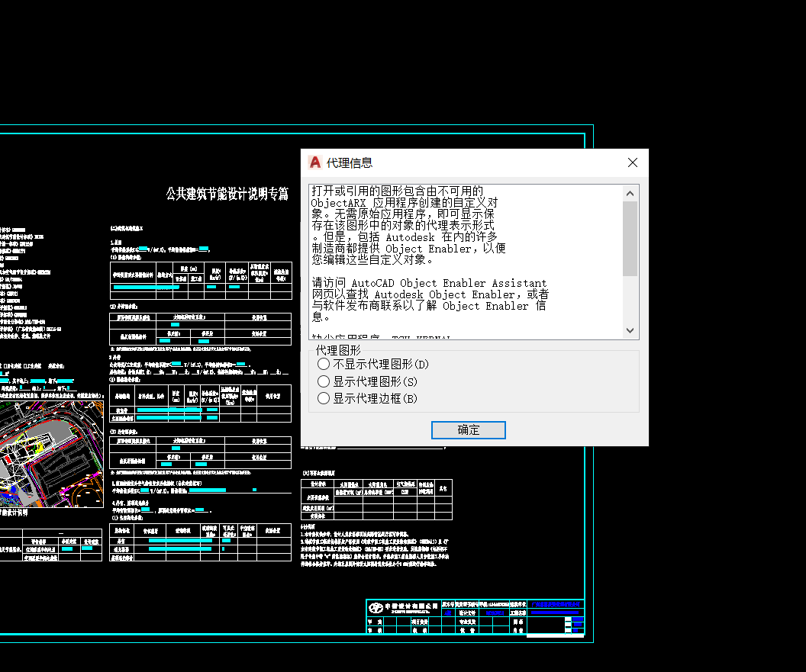Click the 公共建筑节能设计说明专篇 drawing title
The image size is (806, 672).
[227, 194]
